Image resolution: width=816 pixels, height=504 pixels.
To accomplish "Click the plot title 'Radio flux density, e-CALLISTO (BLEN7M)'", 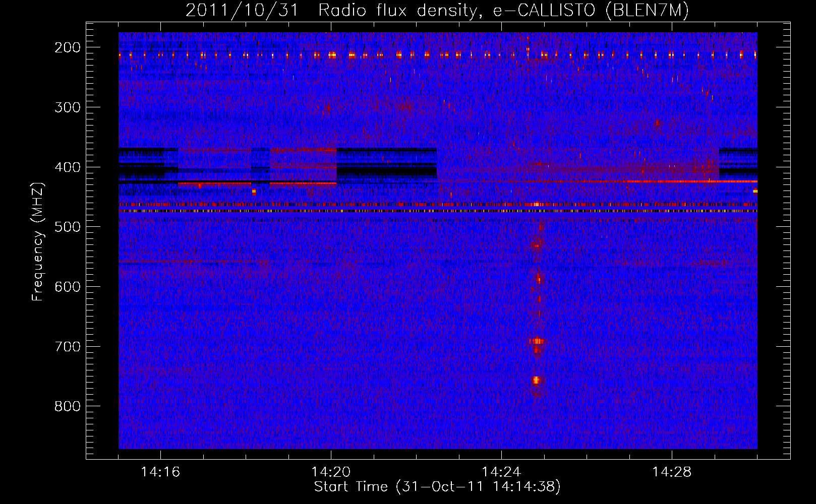I will pos(503,11).
